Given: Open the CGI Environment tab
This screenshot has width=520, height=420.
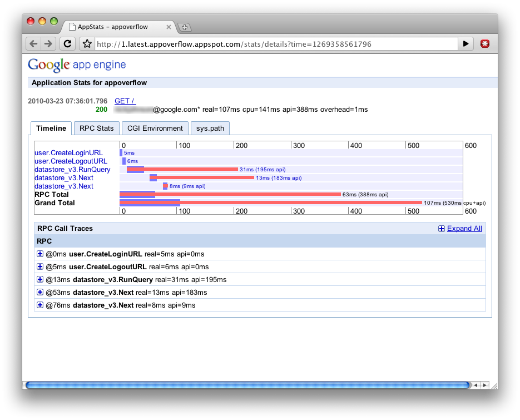Looking at the screenshot, I should coord(155,129).
